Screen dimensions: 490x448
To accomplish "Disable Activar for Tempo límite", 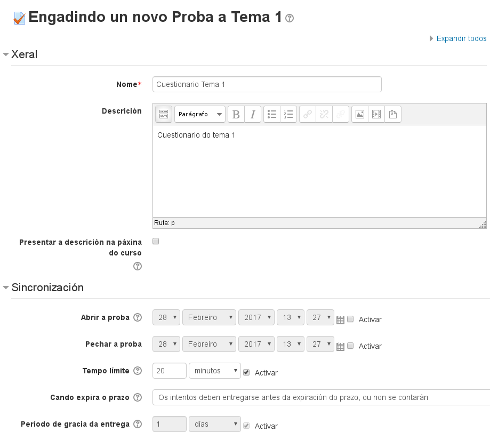I will point(246,372).
